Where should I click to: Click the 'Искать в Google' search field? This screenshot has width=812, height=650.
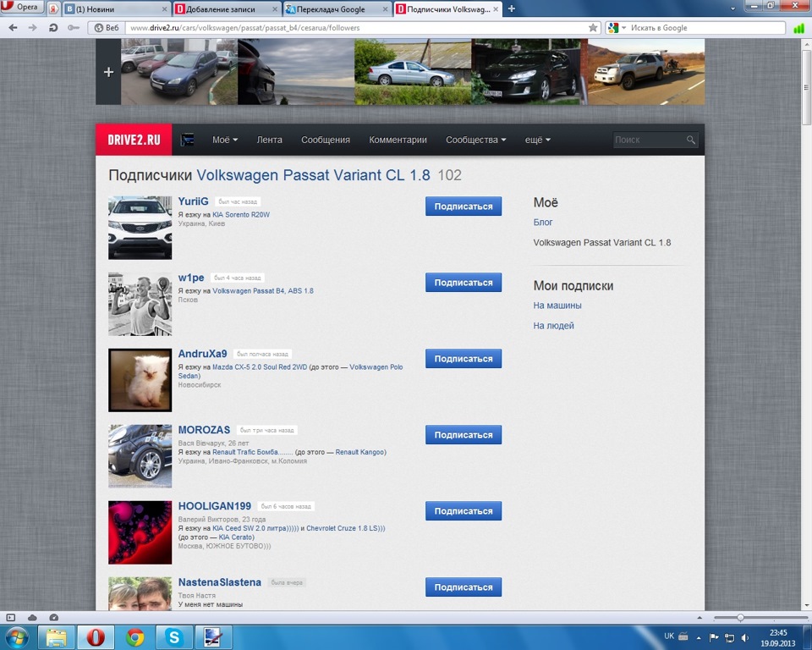tap(706, 28)
